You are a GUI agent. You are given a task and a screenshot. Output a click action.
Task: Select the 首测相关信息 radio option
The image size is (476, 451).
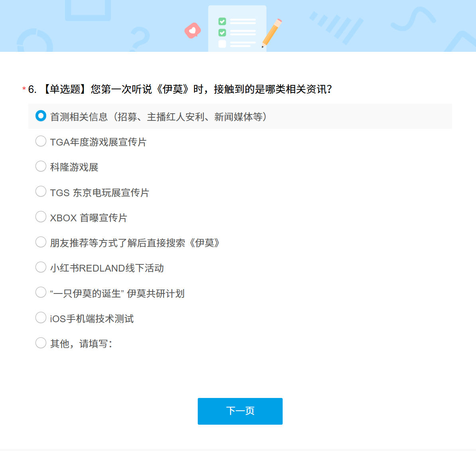[41, 116]
